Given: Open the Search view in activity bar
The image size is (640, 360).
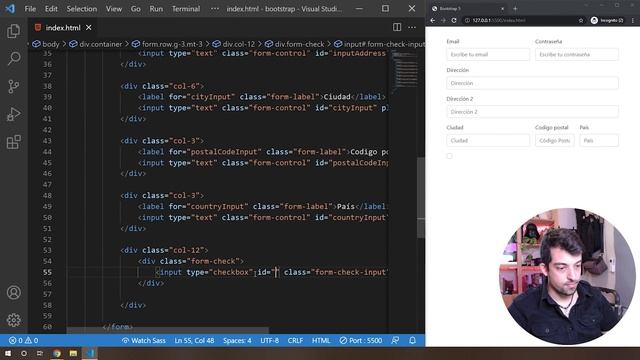Looking at the screenshot, I should click(13, 58).
